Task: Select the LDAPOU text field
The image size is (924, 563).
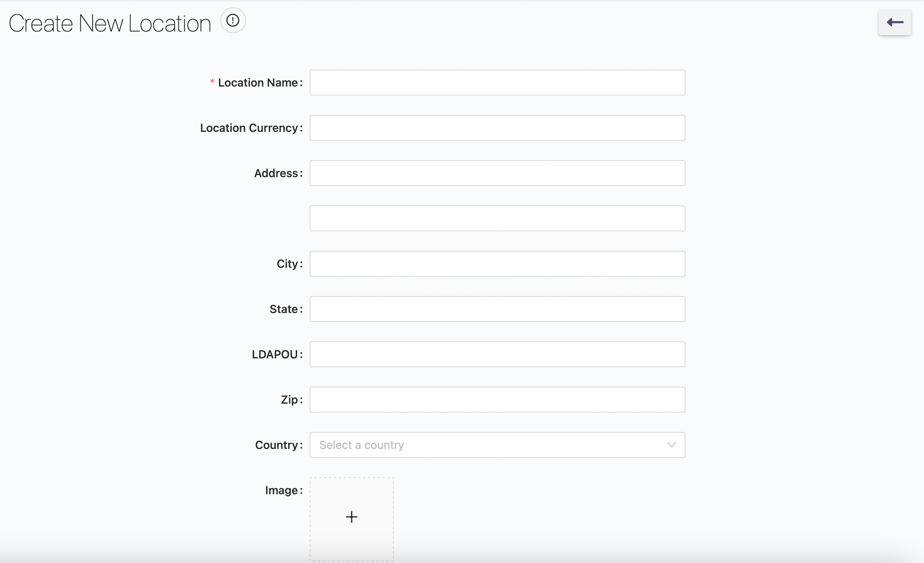Action: pos(497,354)
